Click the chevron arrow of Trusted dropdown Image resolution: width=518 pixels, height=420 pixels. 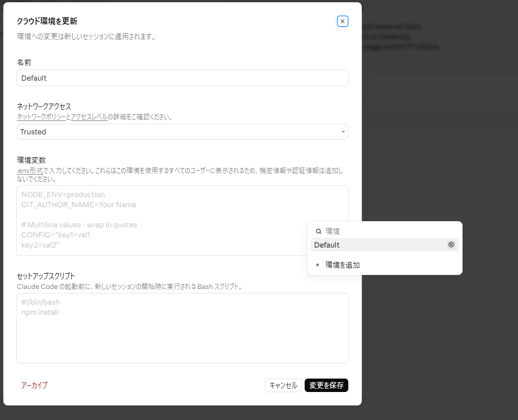(343, 132)
